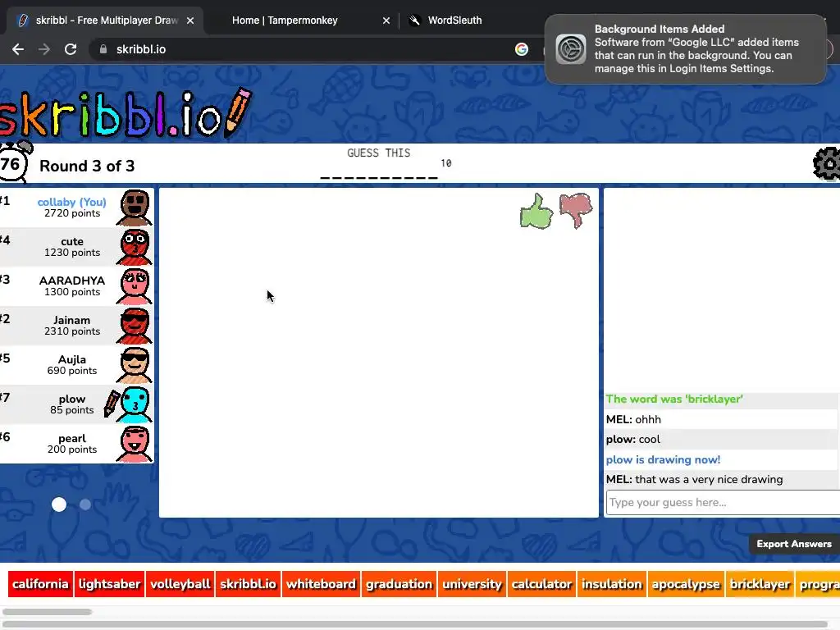
Task: Click the Google icon in address bar
Action: 521,49
